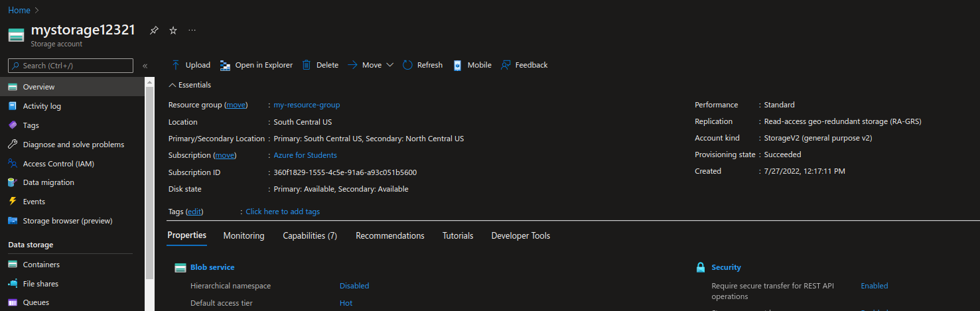Click the Mobile phone icon

click(458, 65)
